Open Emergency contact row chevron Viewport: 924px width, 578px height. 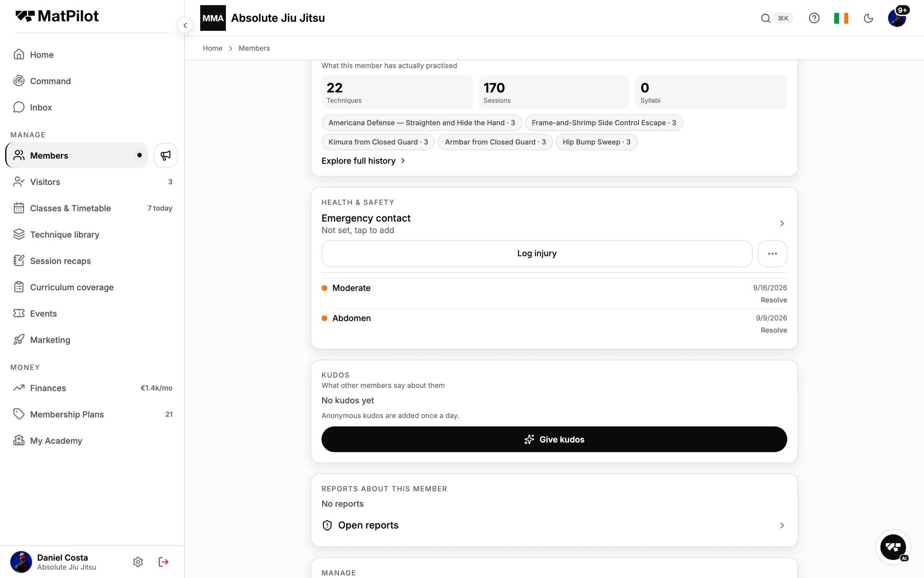(x=782, y=224)
